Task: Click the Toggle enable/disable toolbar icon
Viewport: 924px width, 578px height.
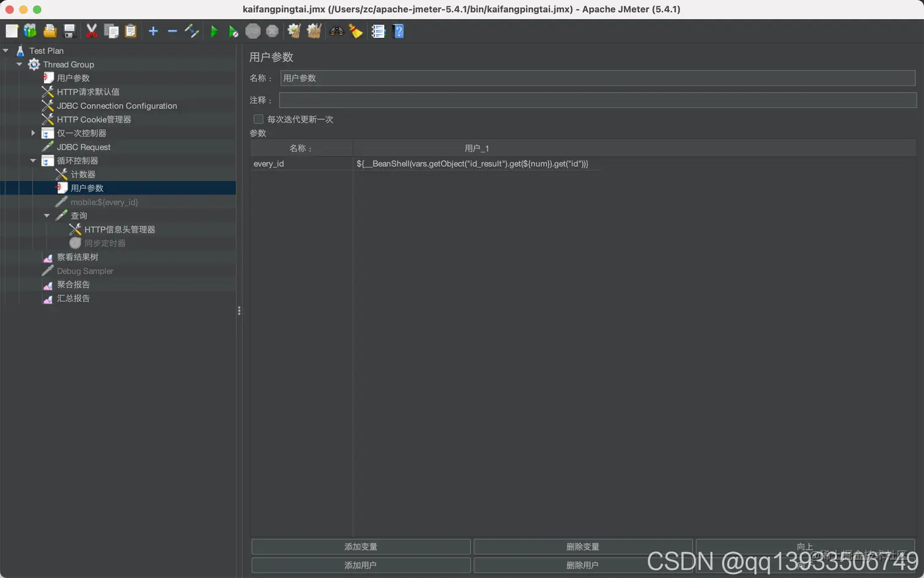Action: coord(192,31)
